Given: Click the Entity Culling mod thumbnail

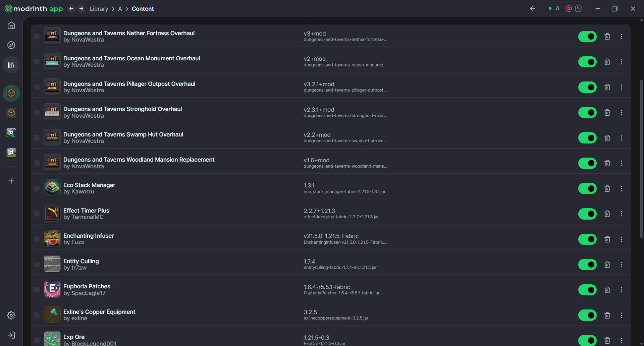Looking at the screenshot, I should (x=52, y=264).
